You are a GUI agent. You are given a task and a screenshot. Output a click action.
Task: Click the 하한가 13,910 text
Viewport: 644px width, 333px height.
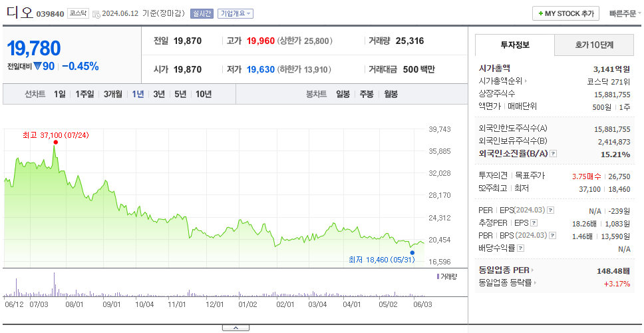pyautogui.click(x=304, y=69)
